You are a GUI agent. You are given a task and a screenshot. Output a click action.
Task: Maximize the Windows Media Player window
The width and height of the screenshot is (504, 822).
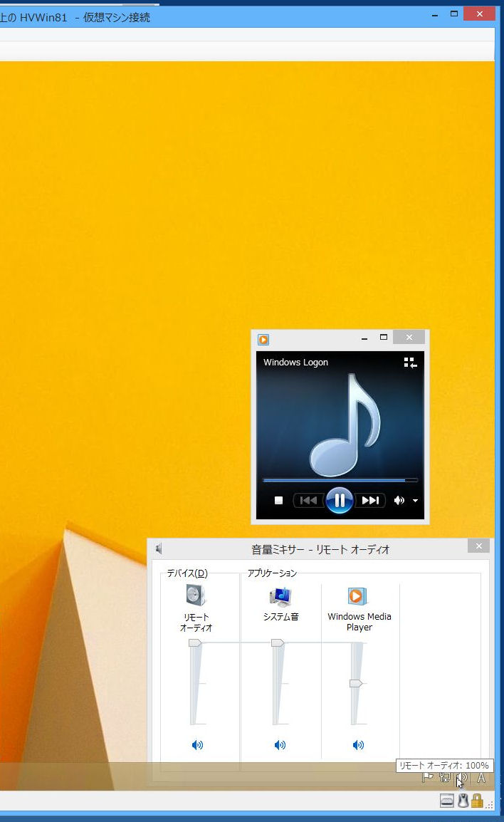point(384,338)
